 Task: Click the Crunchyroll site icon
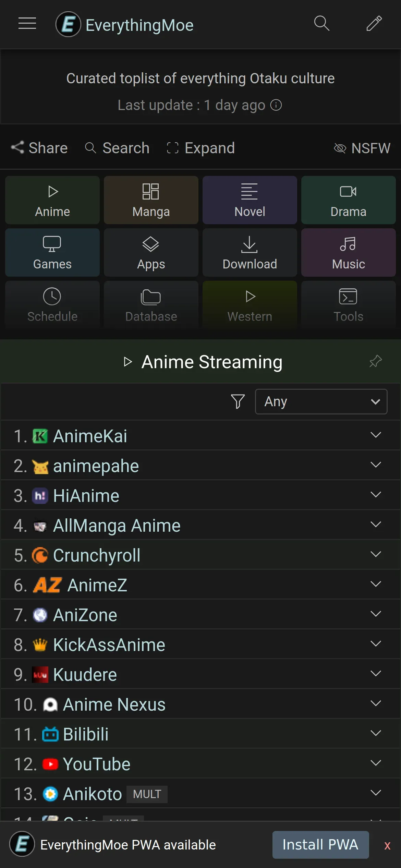pos(40,555)
